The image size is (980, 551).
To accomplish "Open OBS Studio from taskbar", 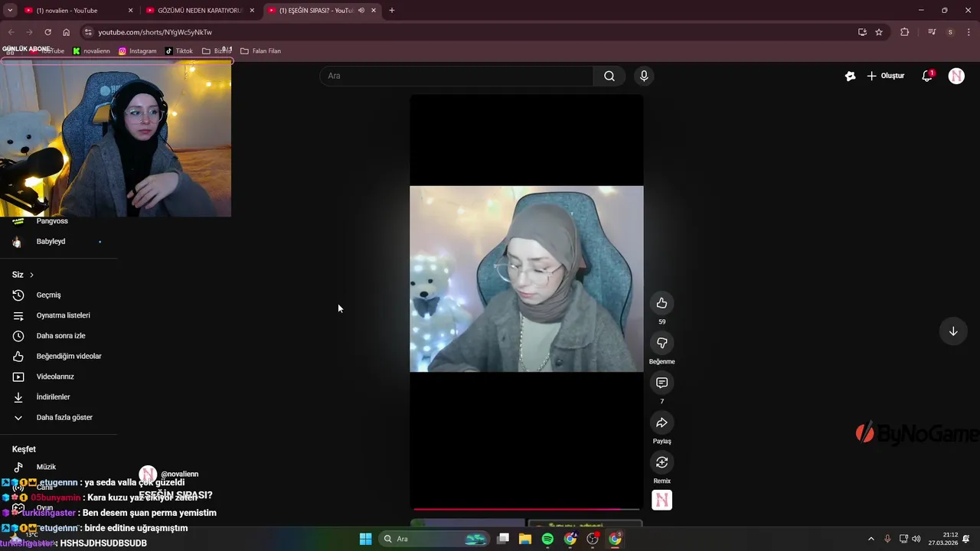I will (x=593, y=539).
